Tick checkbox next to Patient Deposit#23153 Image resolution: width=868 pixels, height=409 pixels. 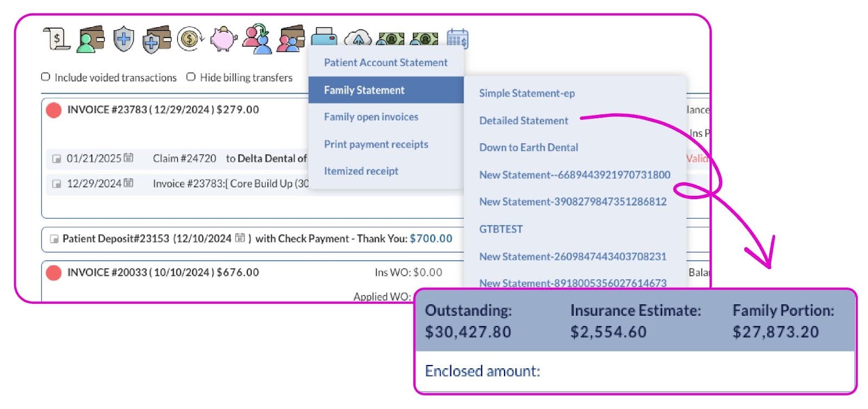(54, 239)
